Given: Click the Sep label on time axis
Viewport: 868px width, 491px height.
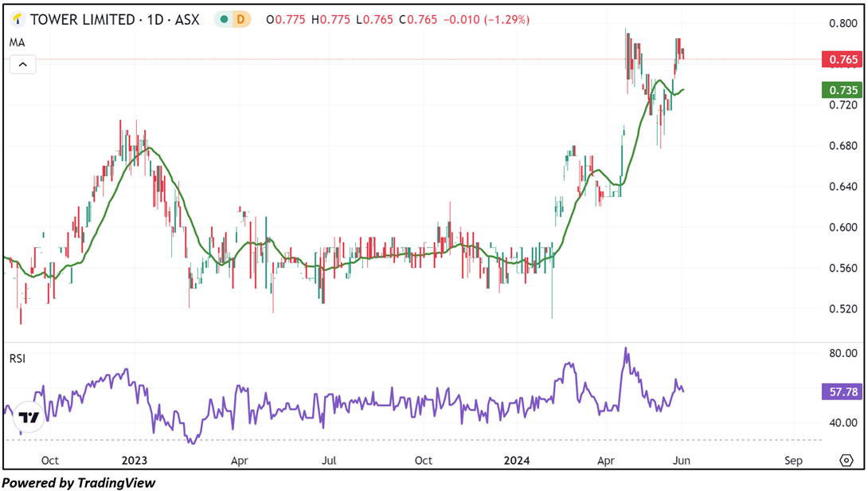Looking at the screenshot, I should point(793,461).
